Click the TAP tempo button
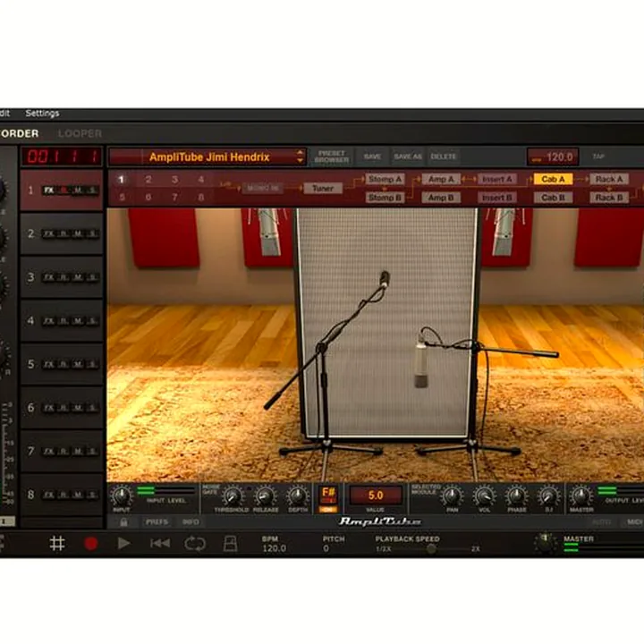Screen dimensions: 644x644 pyautogui.click(x=598, y=157)
